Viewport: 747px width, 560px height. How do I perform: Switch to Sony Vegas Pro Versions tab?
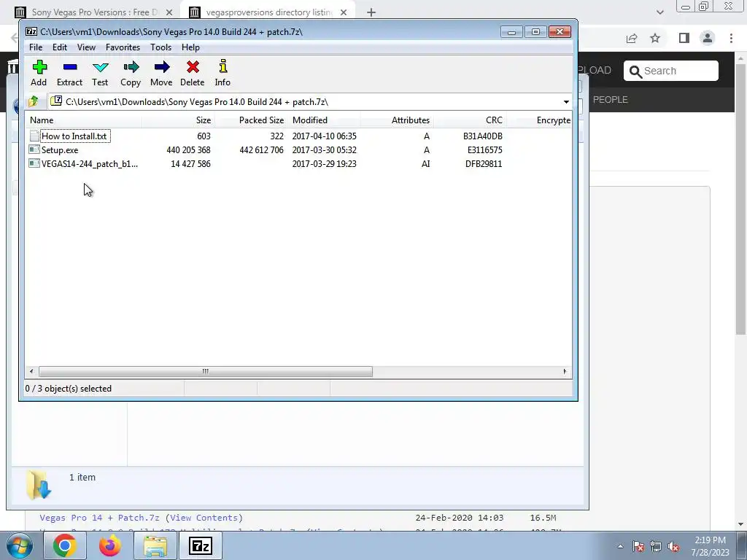93,12
